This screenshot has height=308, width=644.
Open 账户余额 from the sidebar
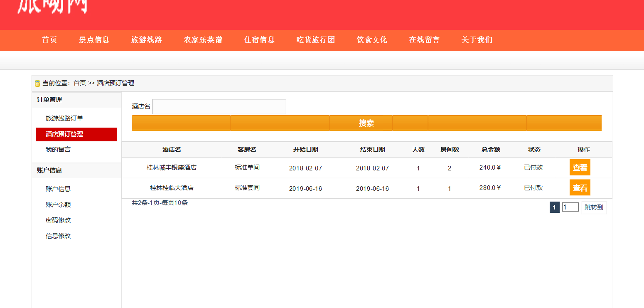tap(58, 205)
